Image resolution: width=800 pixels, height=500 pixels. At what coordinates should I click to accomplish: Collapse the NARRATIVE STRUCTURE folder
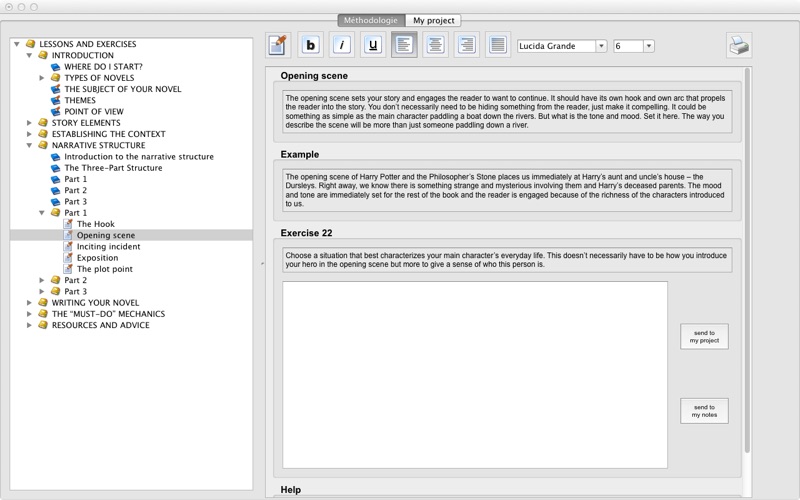click(29, 145)
